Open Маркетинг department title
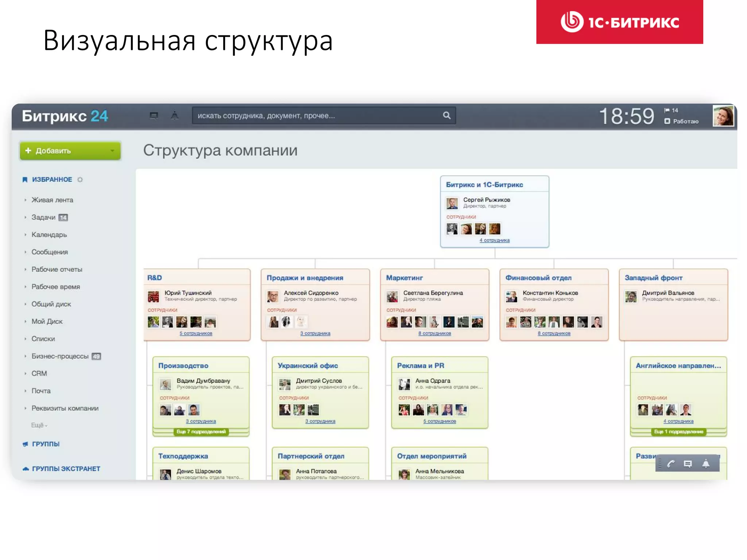The height and width of the screenshot is (560, 747). coord(405,278)
